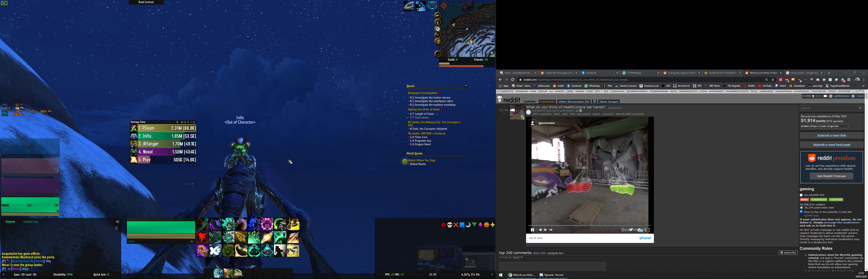Open the navigate by dropdown
This screenshot has width=868, height=279.
point(556,253)
